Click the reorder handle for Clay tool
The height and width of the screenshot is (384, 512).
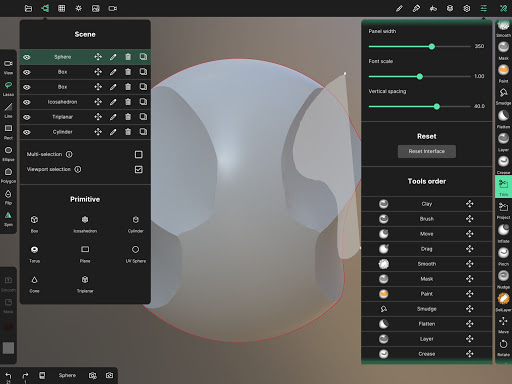pos(470,204)
